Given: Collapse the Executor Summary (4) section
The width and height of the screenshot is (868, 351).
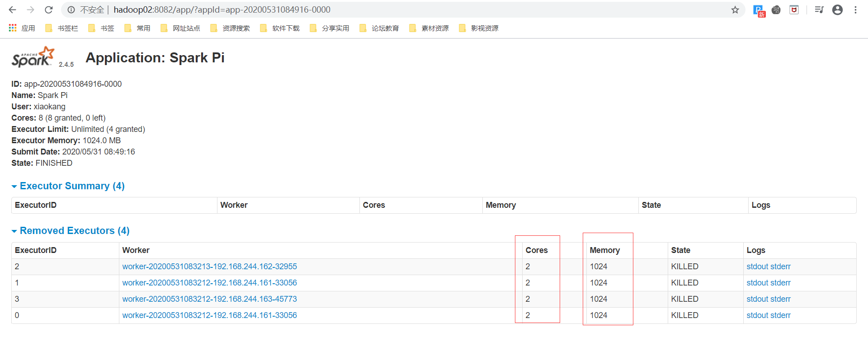Looking at the screenshot, I should point(68,186).
